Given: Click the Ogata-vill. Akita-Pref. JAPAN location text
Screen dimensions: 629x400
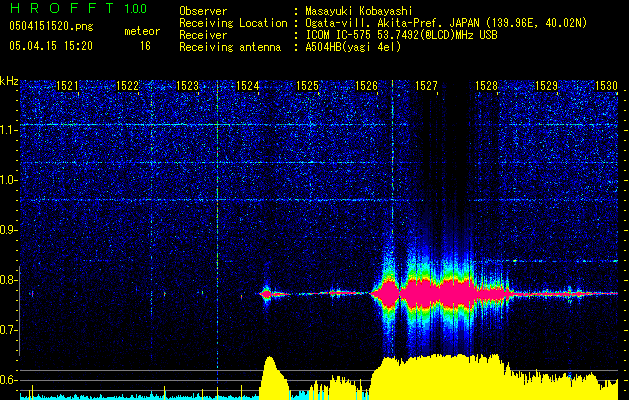Looking at the screenshot, I should click(x=446, y=23).
